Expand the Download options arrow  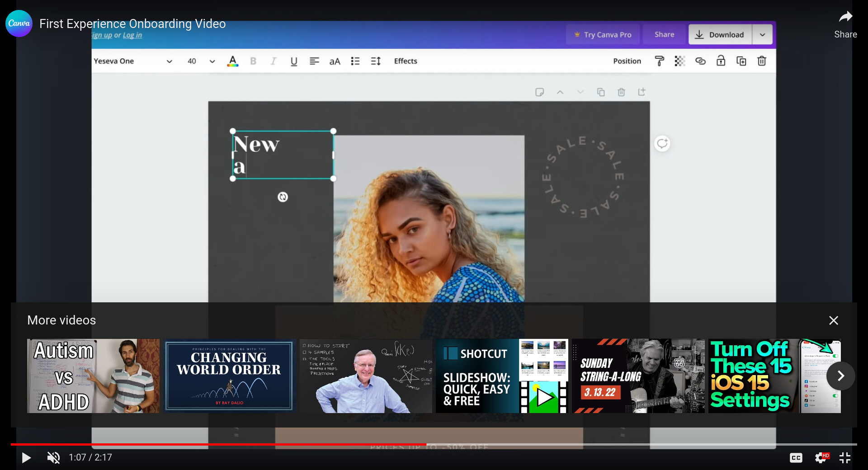762,35
